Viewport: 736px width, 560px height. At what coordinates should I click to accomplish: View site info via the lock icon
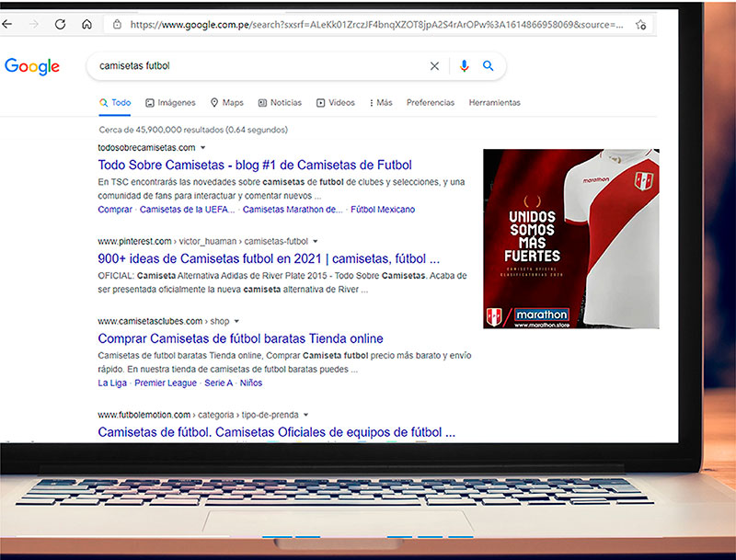pyautogui.click(x=118, y=25)
